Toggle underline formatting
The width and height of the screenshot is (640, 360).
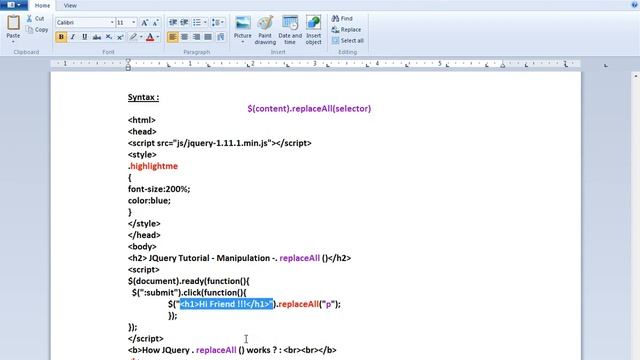click(x=84, y=37)
